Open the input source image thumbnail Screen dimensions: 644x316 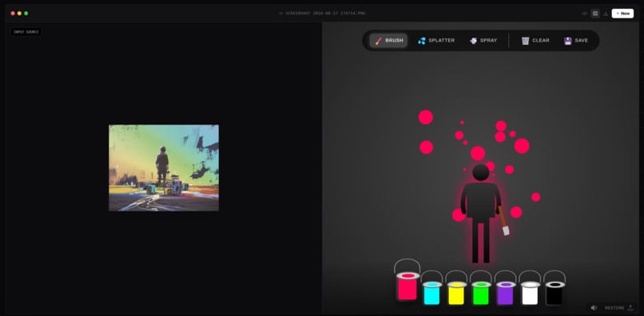tap(164, 168)
